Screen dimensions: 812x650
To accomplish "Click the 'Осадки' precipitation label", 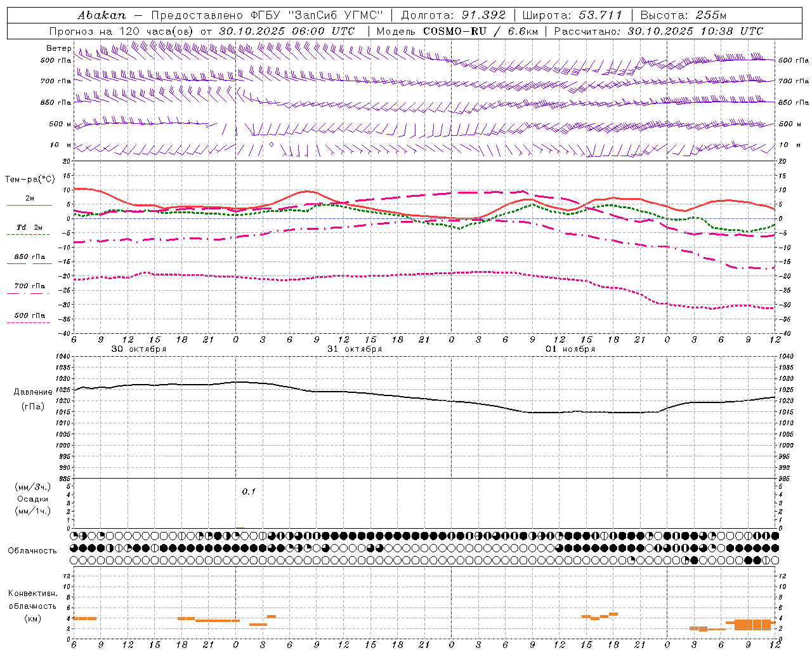I will click(x=33, y=499).
